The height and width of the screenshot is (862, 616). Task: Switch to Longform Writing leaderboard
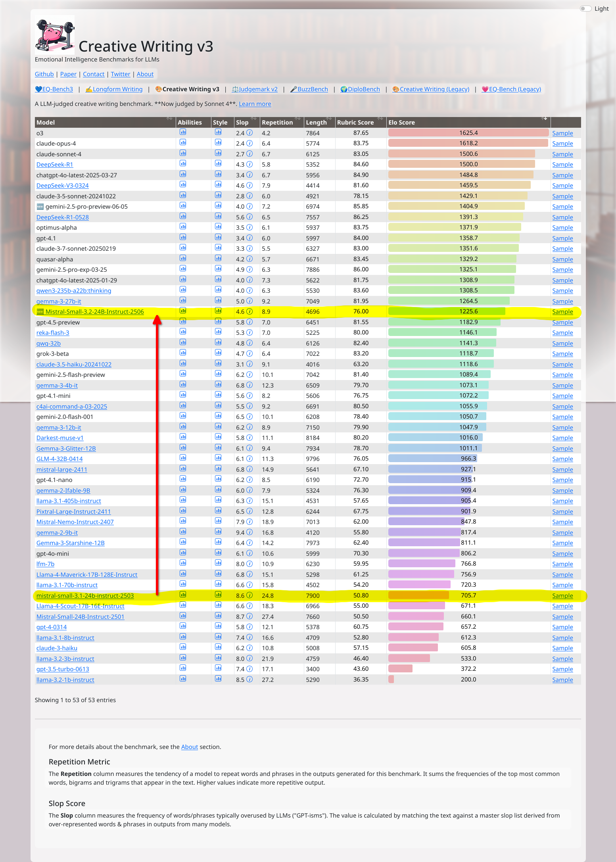click(114, 89)
